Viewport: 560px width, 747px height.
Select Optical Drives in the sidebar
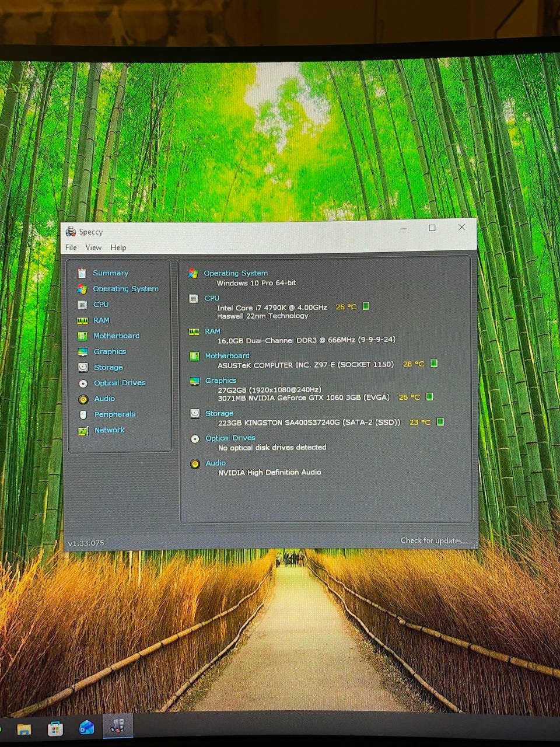coord(120,383)
